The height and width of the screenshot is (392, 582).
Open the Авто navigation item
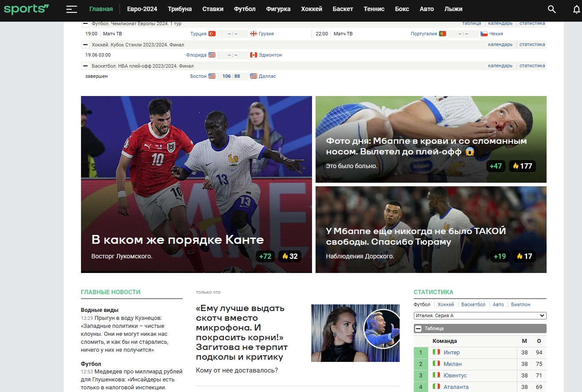tap(427, 9)
